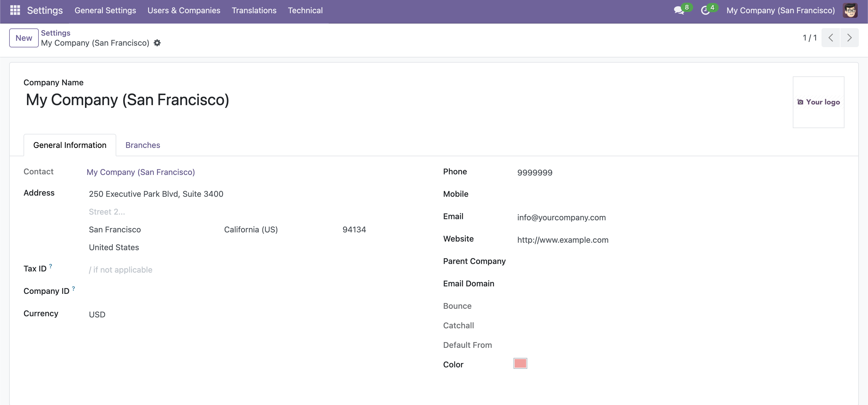Click the Parent Company field
The image size is (868, 405).
(679, 261)
